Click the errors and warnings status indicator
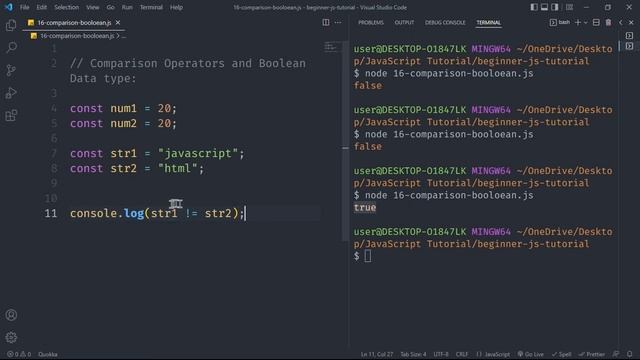Screen dimensions: 640x360 19,354
